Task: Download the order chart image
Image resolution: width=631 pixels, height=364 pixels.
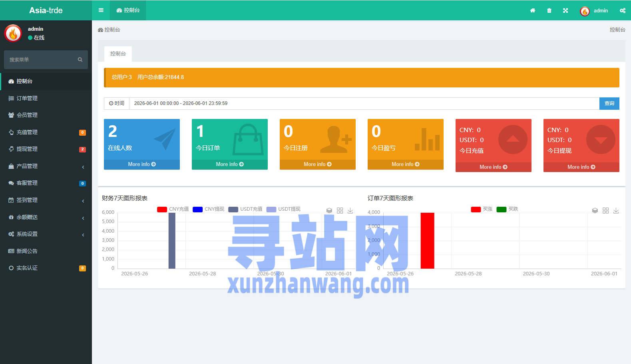Action: coord(616,210)
